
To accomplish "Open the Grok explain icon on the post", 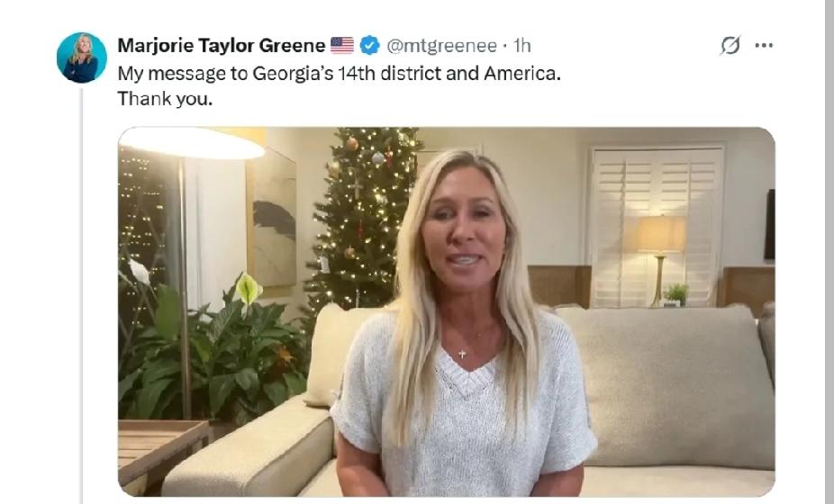I will (730, 46).
